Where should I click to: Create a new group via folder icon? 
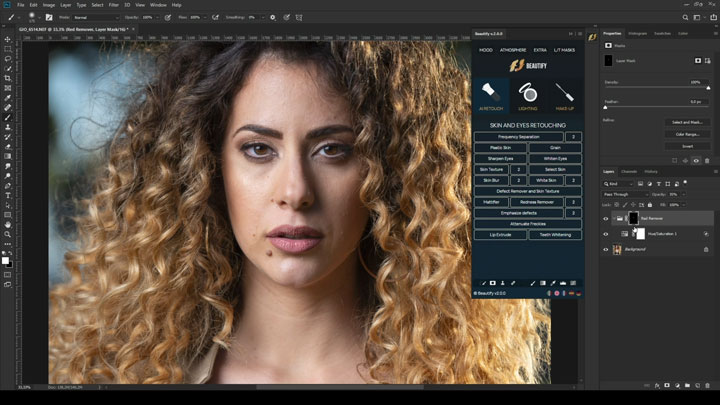[687, 386]
